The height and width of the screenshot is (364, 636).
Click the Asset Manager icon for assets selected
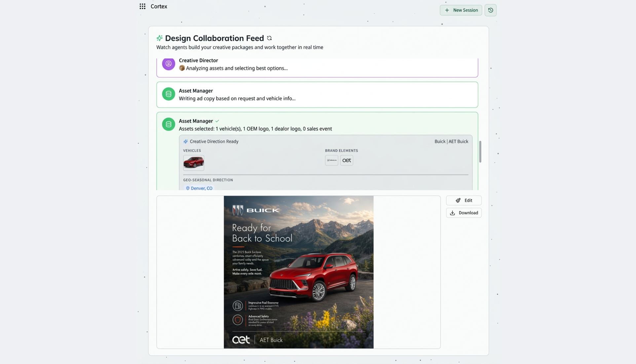click(x=168, y=124)
